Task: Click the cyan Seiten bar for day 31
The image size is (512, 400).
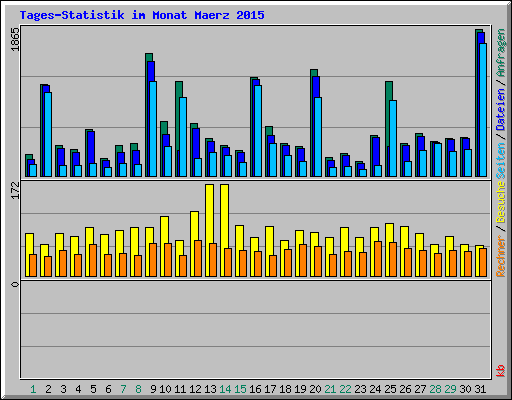Action: pyautogui.click(x=483, y=110)
